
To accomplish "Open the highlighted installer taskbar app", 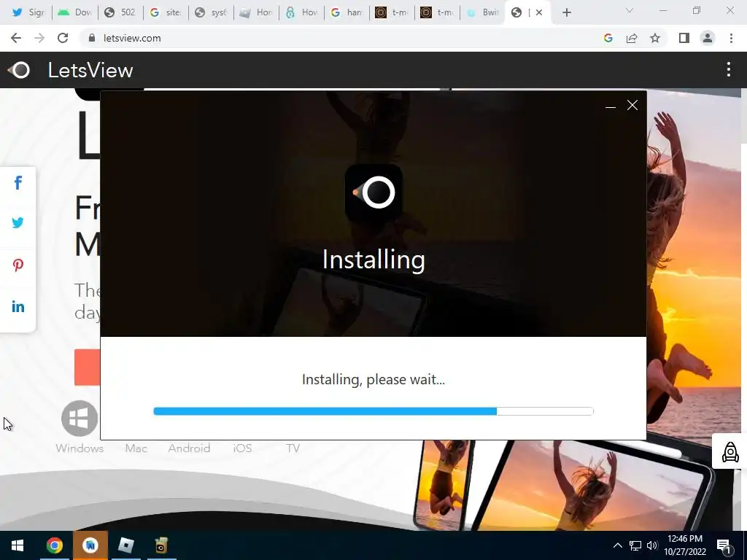I will click(90, 545).
